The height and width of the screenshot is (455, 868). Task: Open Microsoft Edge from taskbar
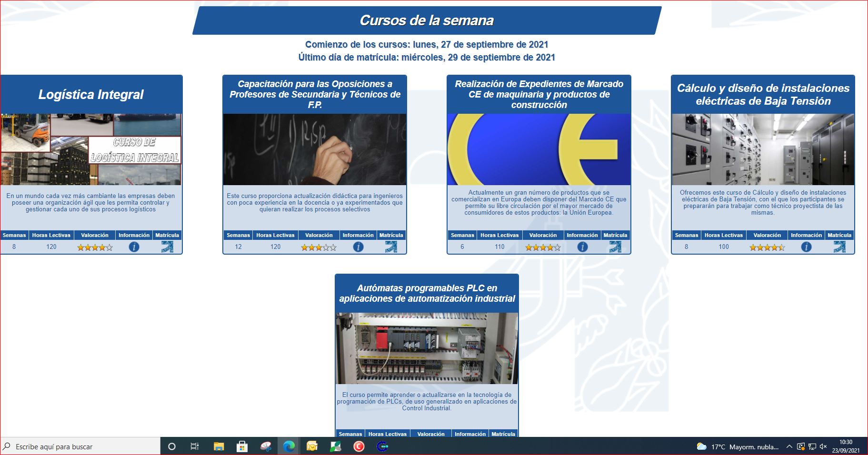289,446
